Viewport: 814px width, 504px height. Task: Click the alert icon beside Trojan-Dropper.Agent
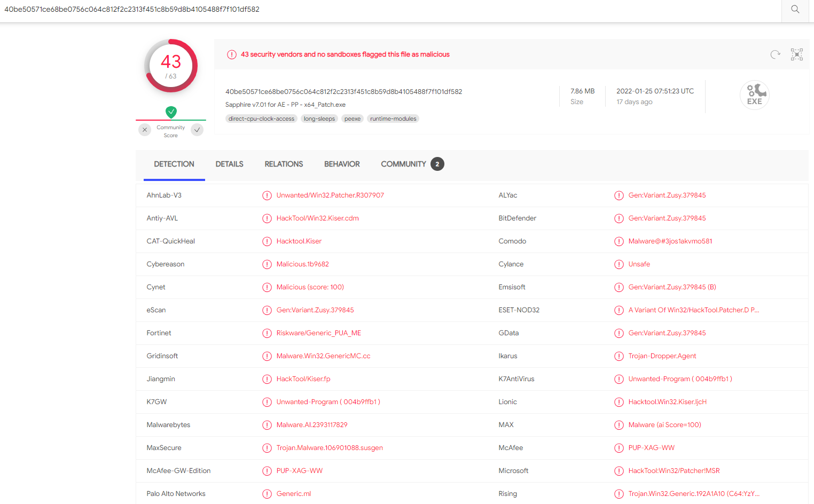point(619,356)
